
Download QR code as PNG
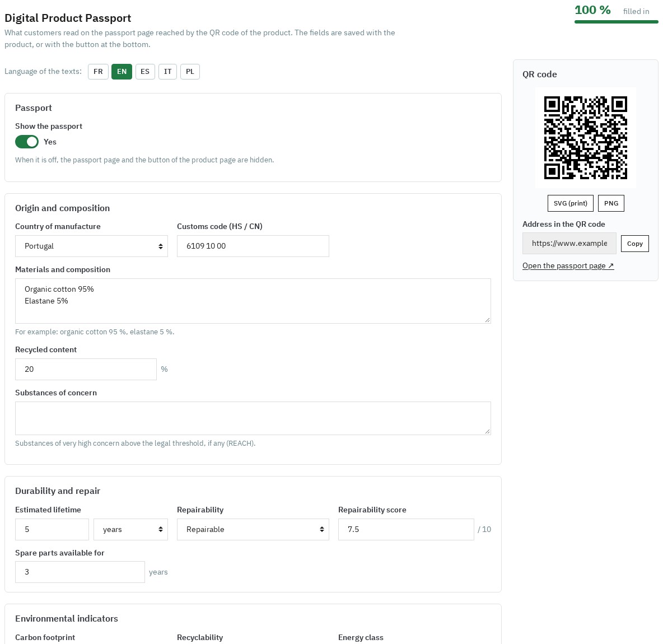(611, 203)
